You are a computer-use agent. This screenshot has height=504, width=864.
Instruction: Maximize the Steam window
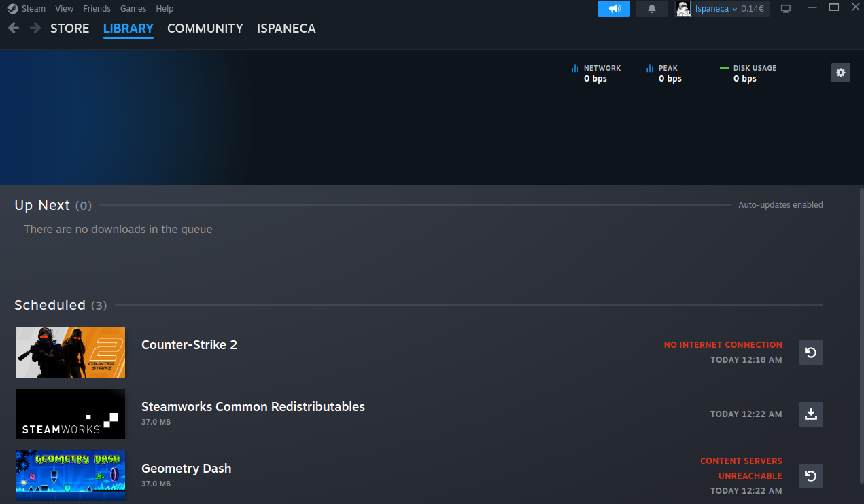click(x=834, y=7)
